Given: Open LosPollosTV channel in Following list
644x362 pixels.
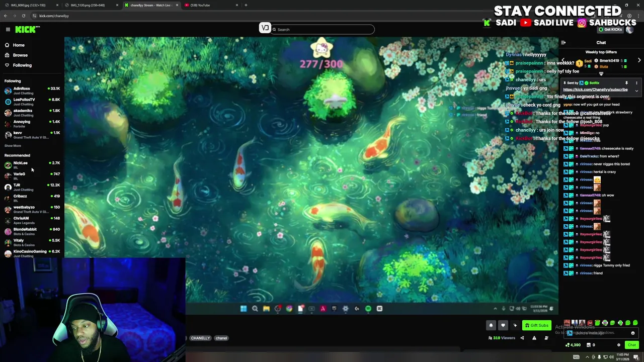Looking at the screenshot, I should pos(32,102).
